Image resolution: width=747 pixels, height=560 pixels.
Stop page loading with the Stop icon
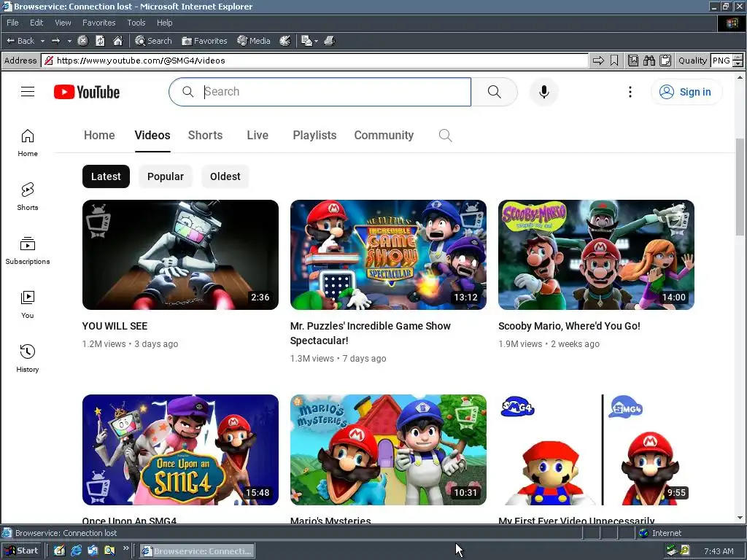(x=83, y=41)
